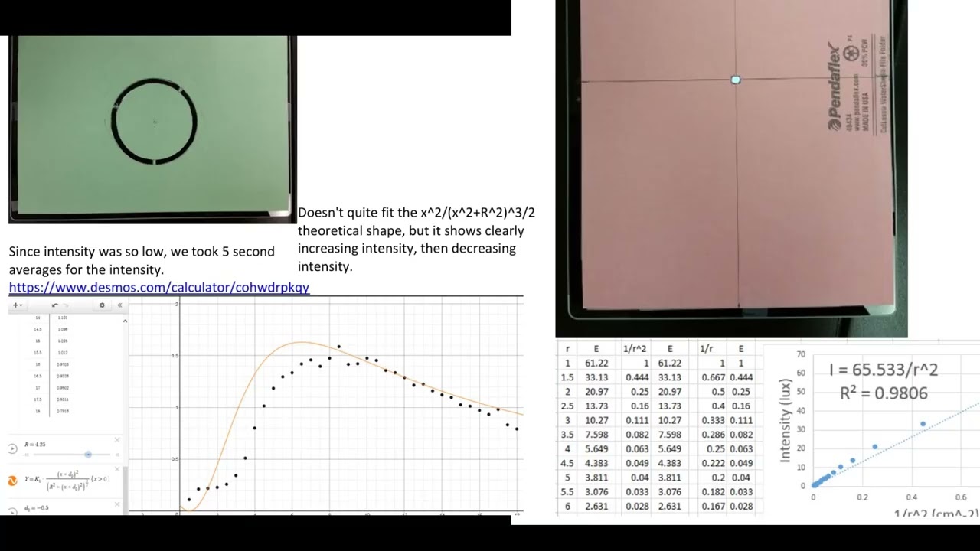Viewport: 980px width, 551px height.
Task: Click the Y = K1 formula field
Action: [67, 481]
